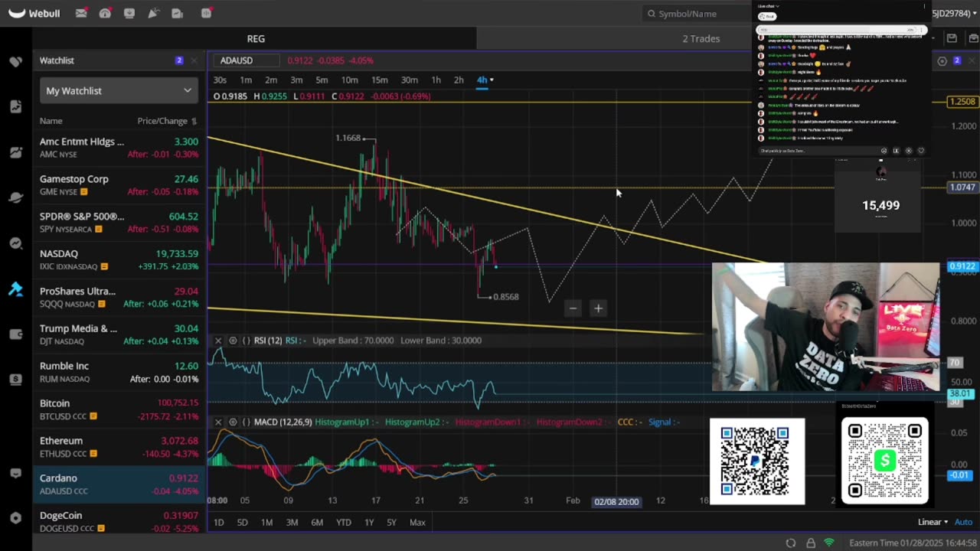Expand the My Watchlist dropdown
The image size is (980, 551).
[119, 90]
